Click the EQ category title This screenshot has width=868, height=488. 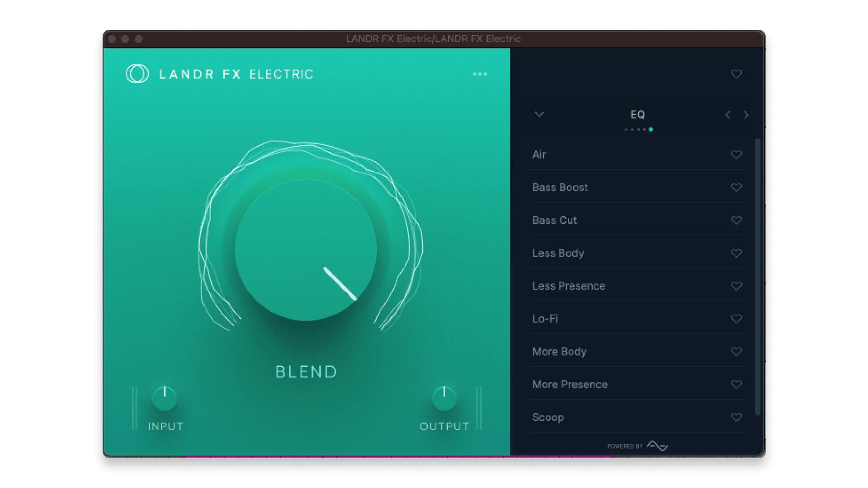click(x=637, y=115)
